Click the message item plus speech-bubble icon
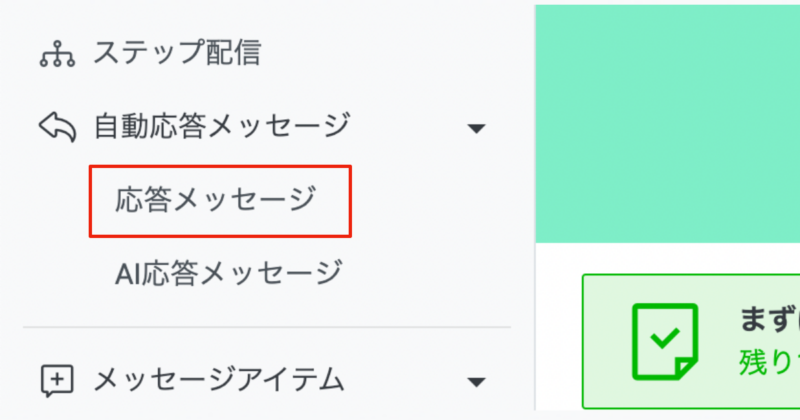Image resolution: width=800 pixels, height=420 pixels. tap(57, 381)
